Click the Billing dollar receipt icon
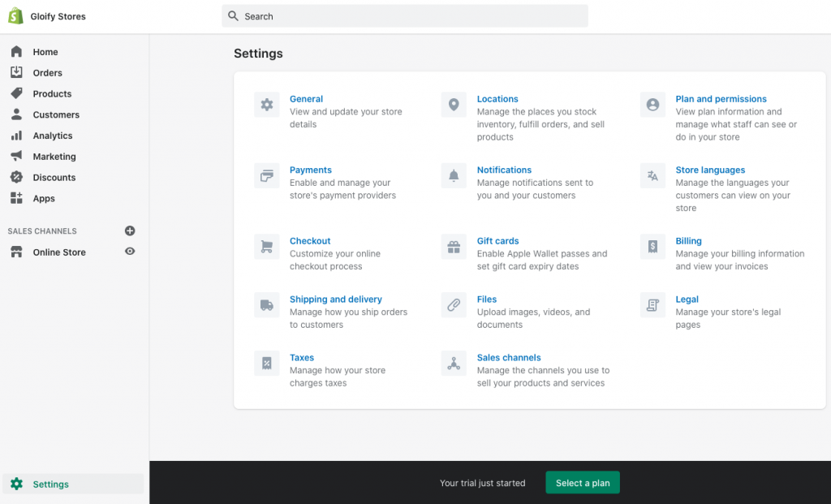 pos(652,247)
